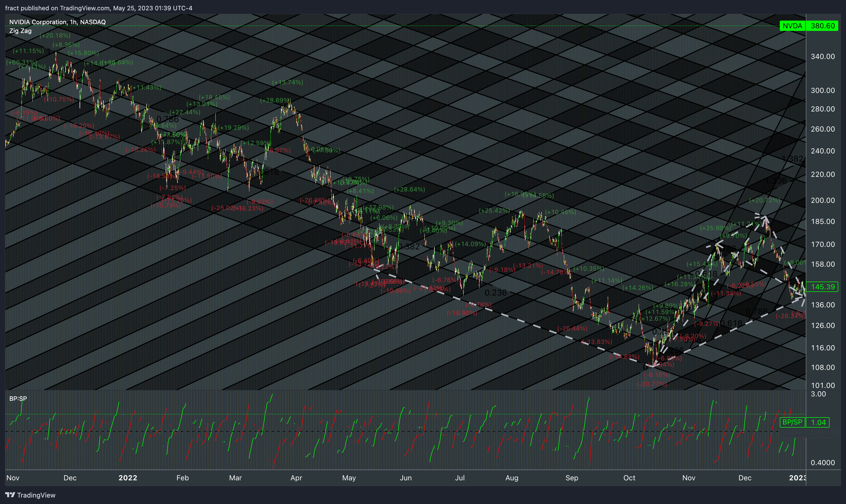
Task: Click the 116.00 price axis label
Action: pyautogui.click(x=823, y=348)
